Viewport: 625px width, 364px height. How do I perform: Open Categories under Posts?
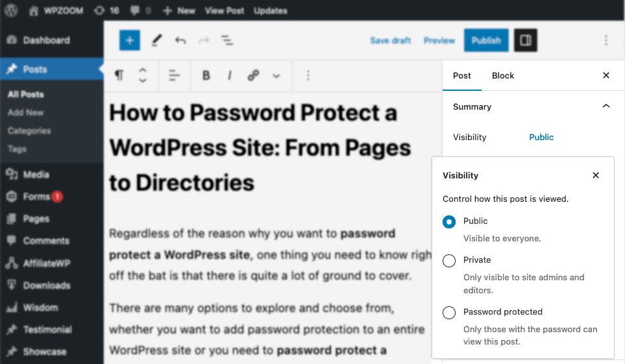[x=29, y=131]
